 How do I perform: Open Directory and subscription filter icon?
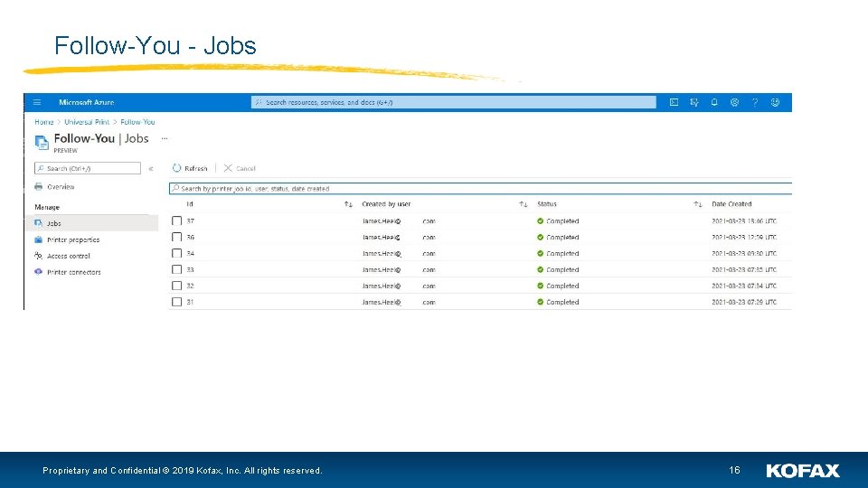[x=694, y=102]
